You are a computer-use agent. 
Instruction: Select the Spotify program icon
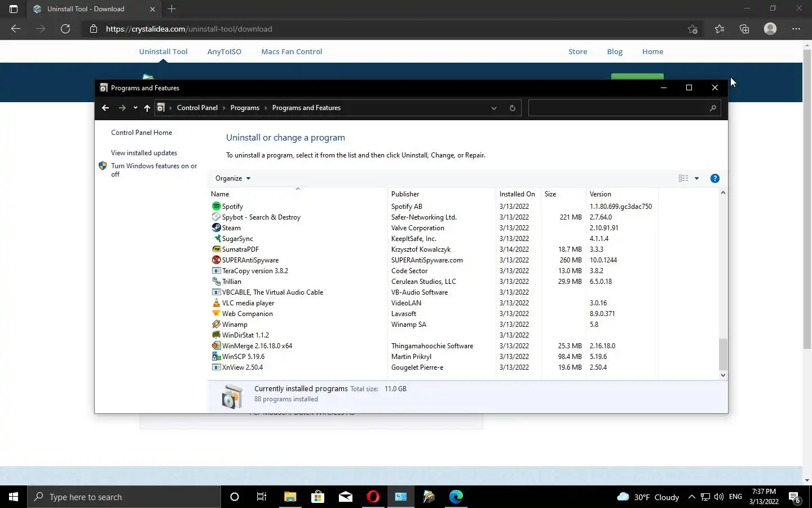pos(216,207)
